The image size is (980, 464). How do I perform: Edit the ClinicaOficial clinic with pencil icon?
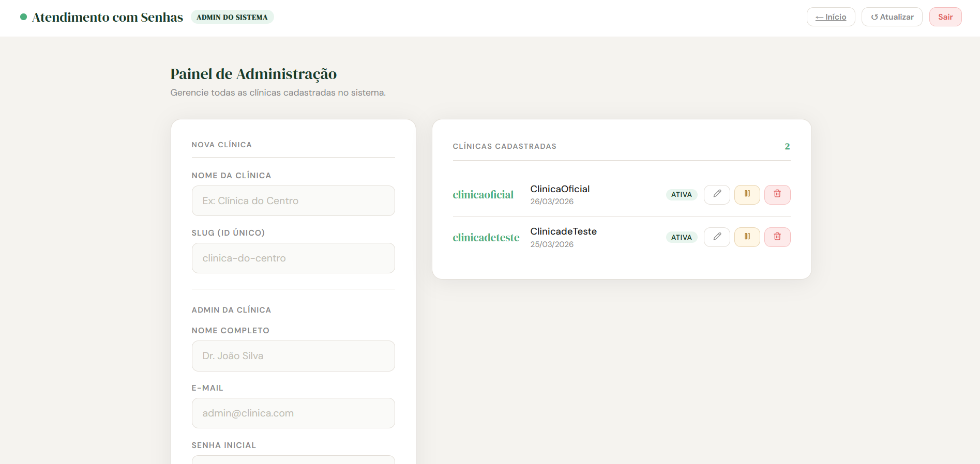coord(717,194)
